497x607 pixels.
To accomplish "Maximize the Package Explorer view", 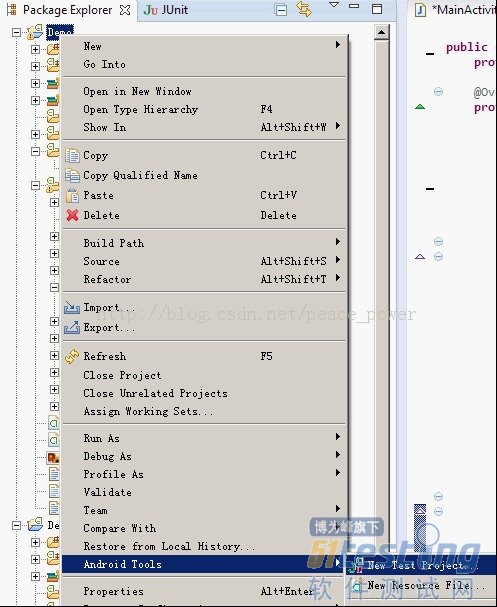I will click(377, 9).
